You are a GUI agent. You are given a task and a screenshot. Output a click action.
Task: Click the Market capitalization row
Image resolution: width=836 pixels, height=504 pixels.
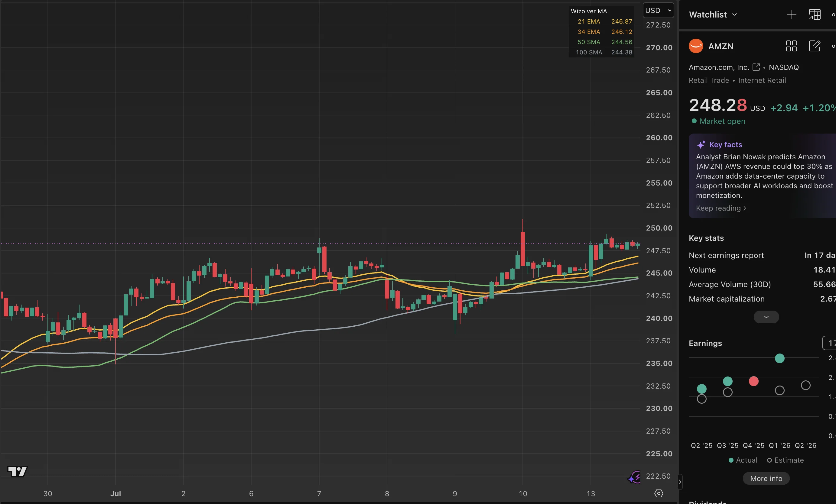762,299
